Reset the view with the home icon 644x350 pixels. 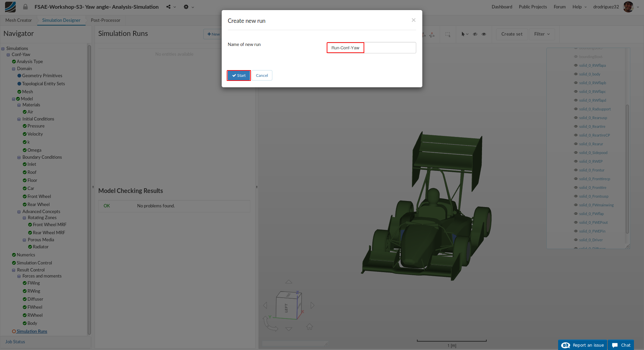310,327
